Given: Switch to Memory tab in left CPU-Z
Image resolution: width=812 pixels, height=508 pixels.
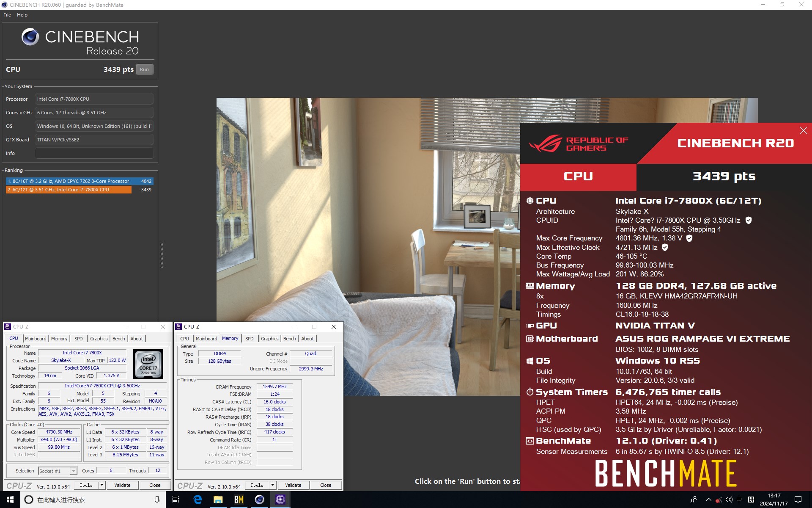Looking at the screenshot, I should tap(59, 339).
